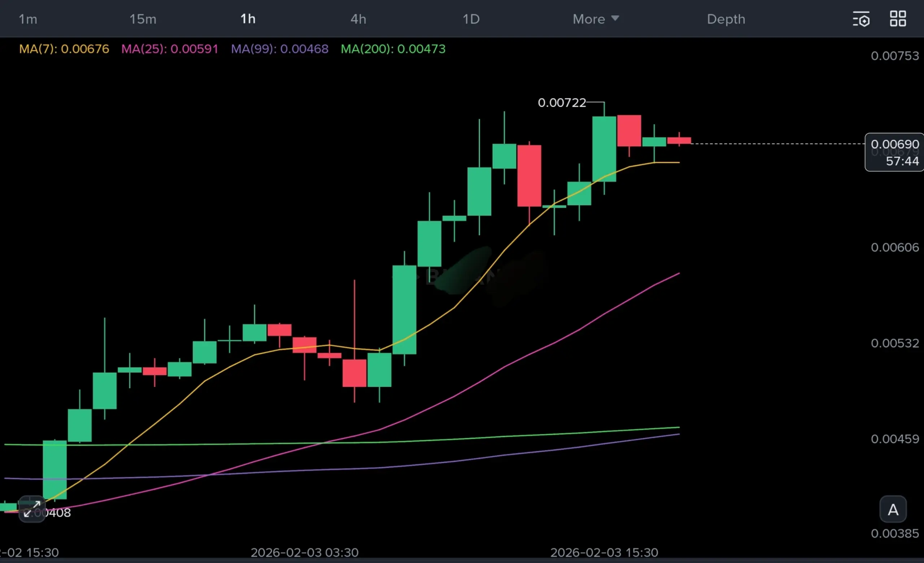Image resolution: width=924 pixels, height=563 pixels.
Task: Click the 0.00722 high price marker
Action: click(x=562, y=103)
